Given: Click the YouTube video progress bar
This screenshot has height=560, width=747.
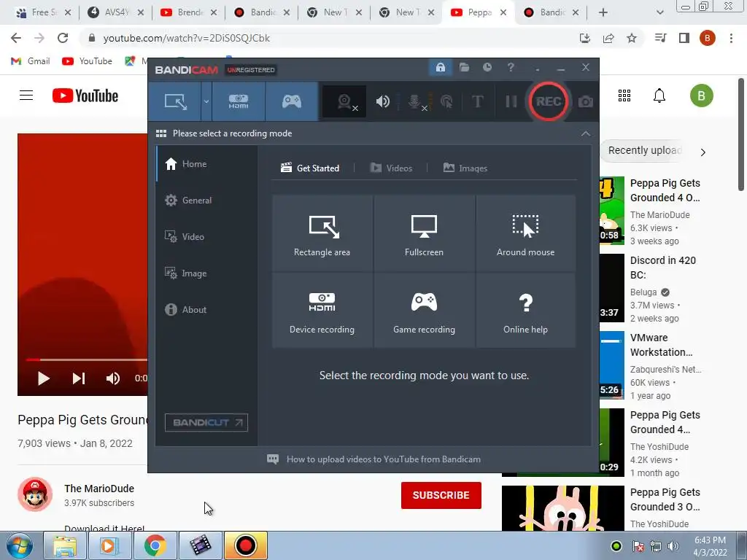Looking at the screenshot, I should 87,360.
